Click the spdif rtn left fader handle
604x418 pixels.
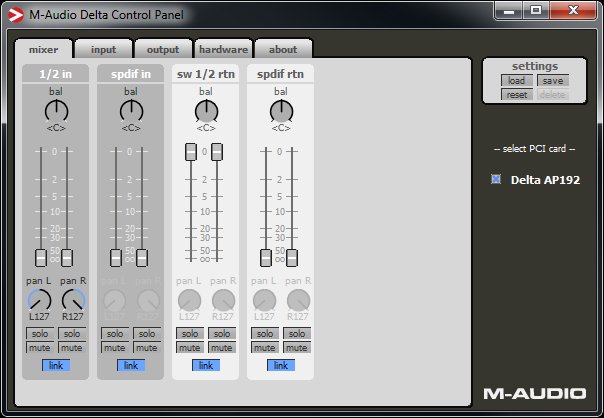[266, 258]
